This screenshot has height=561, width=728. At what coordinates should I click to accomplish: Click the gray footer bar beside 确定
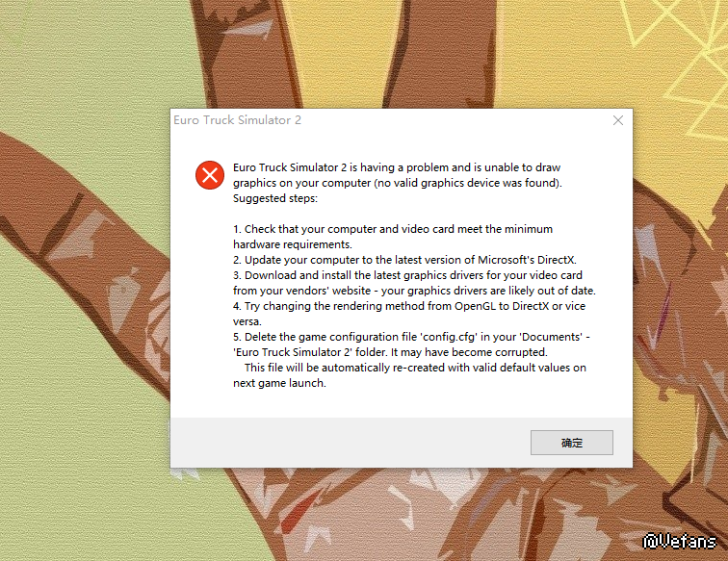351,443
